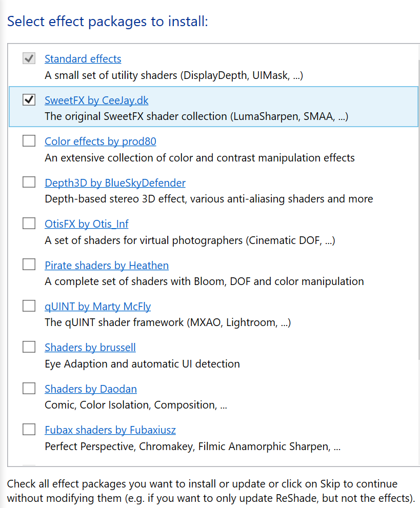Follow Pirate shaders by Heathen link
Image resolution: width=420 pixels, height=508 pixels.
[x=107, y=266]
